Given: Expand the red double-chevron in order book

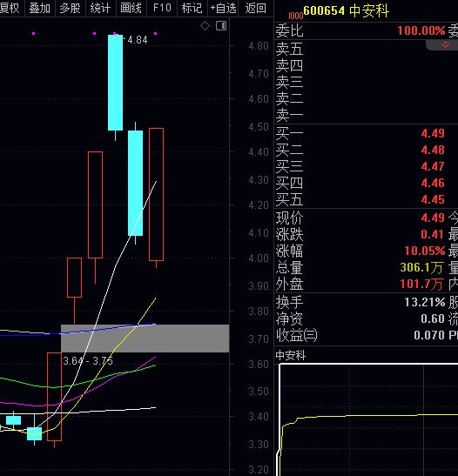Looking at the screenshot, I should pos(445,45).
